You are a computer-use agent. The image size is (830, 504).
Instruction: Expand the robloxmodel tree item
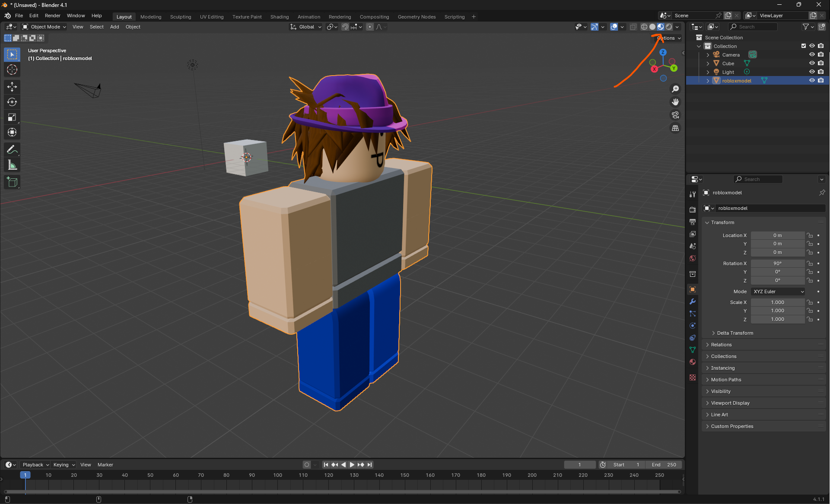(708, 81)
